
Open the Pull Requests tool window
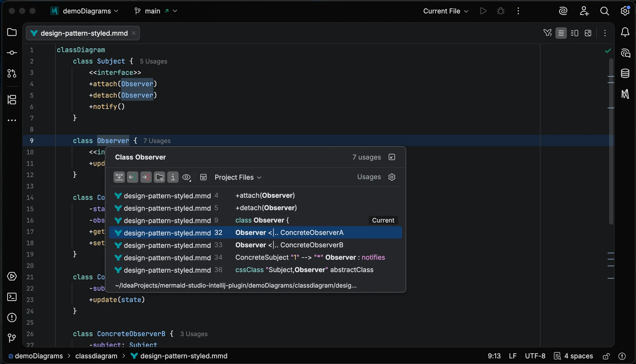click(12, 73)
